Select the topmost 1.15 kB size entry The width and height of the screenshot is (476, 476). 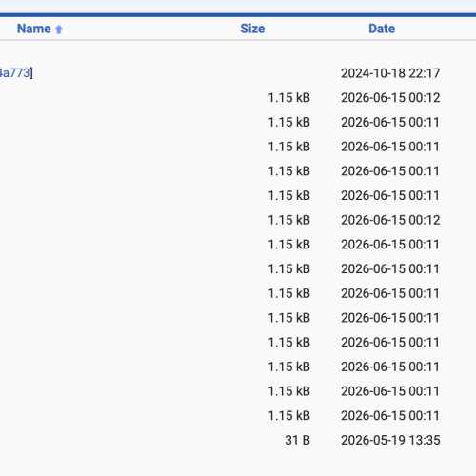tap(288, 98)
